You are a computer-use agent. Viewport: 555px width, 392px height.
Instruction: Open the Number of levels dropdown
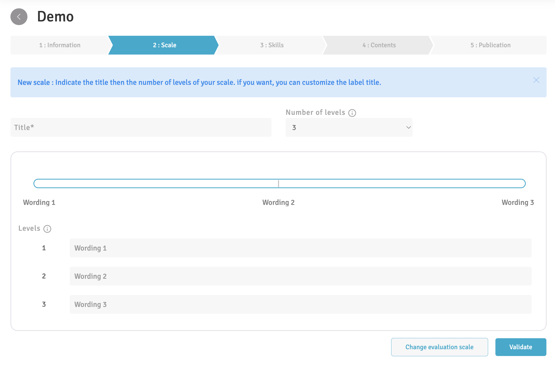(x=349, y=127)
